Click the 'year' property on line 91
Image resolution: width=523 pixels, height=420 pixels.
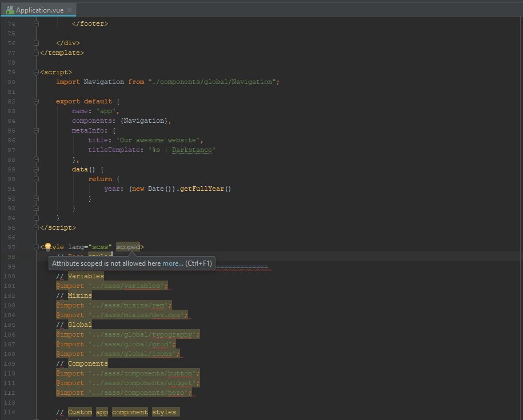pos(111,189)
